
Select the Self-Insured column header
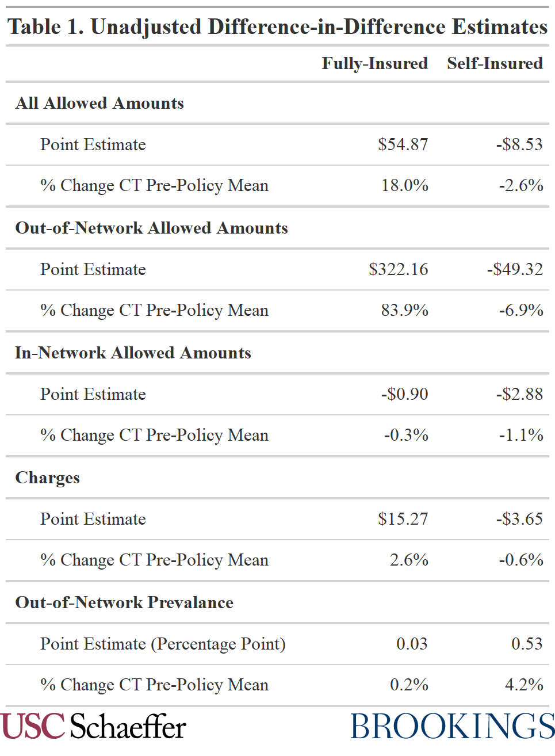pyautogui.click(x=495, y=63)
